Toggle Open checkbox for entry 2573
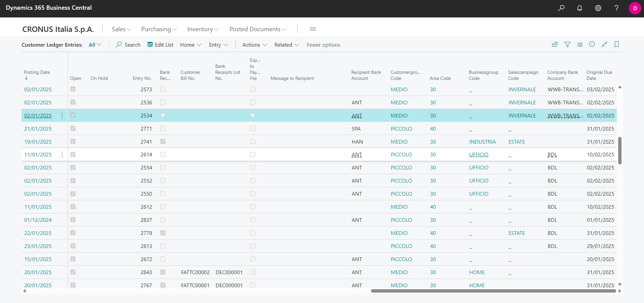The height and width of the screenshot is (303, 644). point(73,89)
